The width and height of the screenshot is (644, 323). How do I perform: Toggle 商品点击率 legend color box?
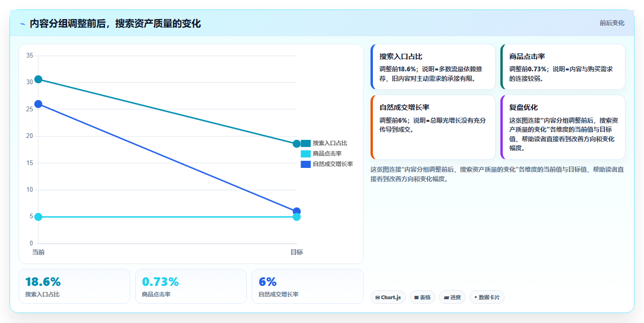306,154
